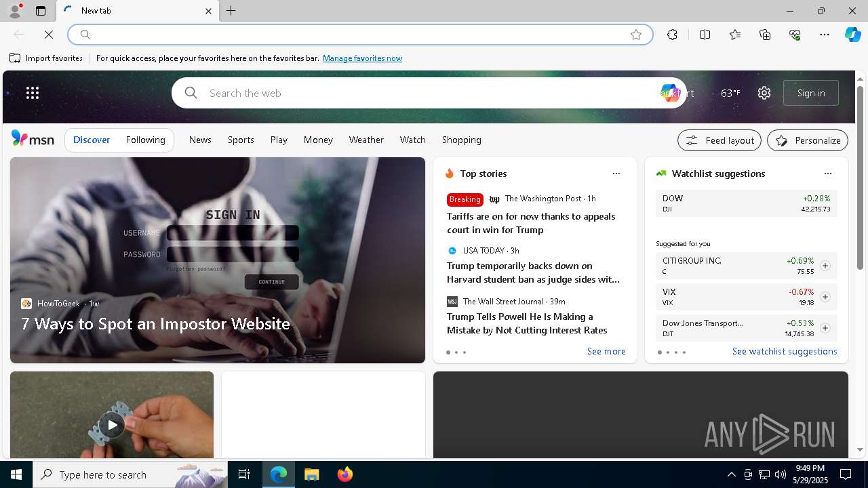This screenshot has height=488, width=868.
Task: Switch to the Following tab
Action: (146, 140)
